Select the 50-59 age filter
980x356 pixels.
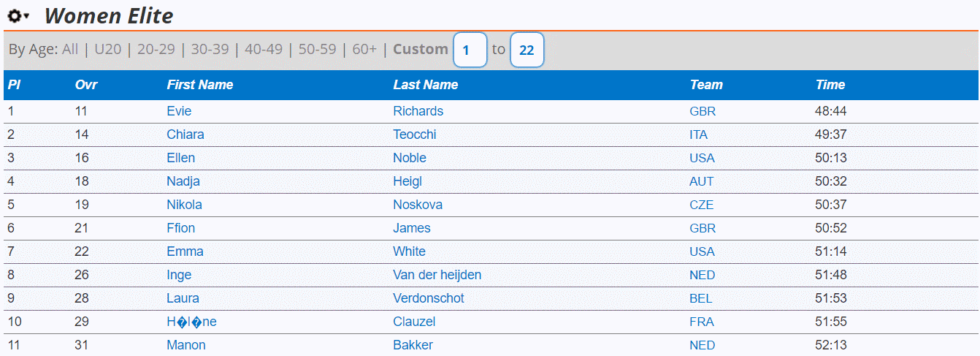click(x=318, y=49)
